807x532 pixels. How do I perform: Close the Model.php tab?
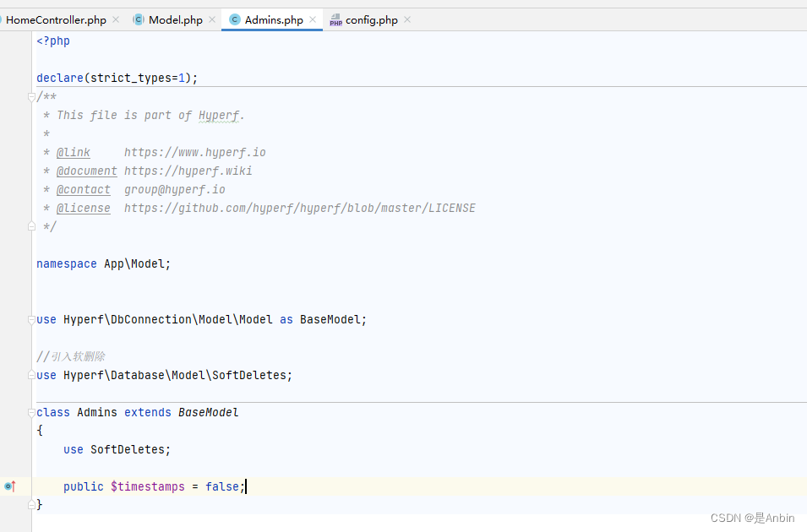pos(212,19)
